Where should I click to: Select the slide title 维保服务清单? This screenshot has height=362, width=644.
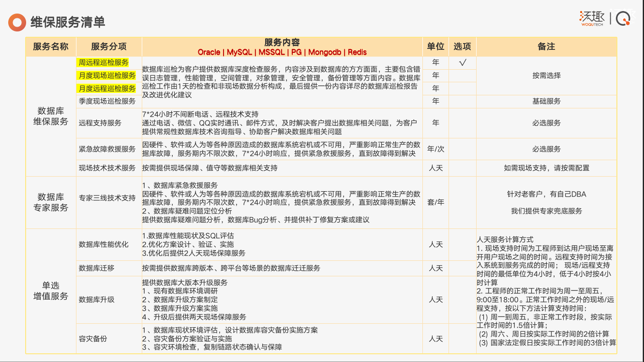pyautogui.click(x=68, y=22)
